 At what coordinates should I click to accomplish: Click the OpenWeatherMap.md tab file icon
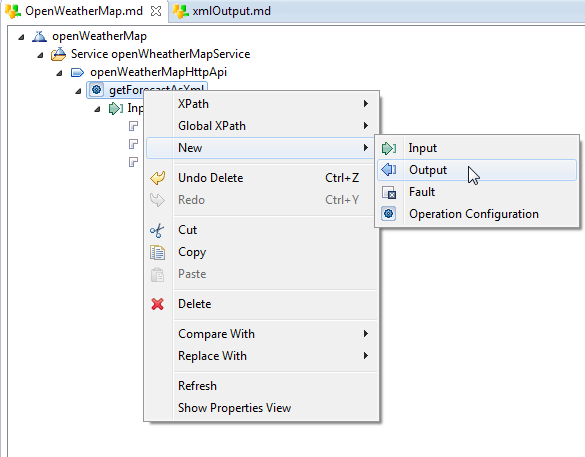tap(13, 11)
